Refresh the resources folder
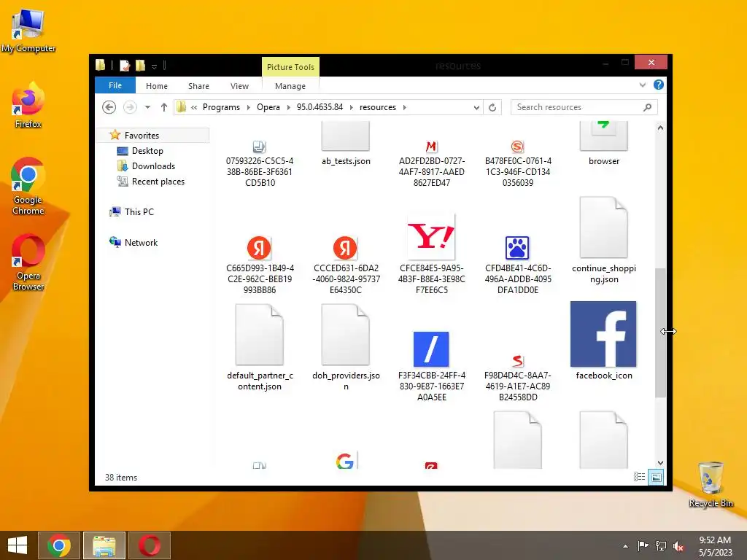This screenshot has height=560, width=747. click(x=492, y=108)
